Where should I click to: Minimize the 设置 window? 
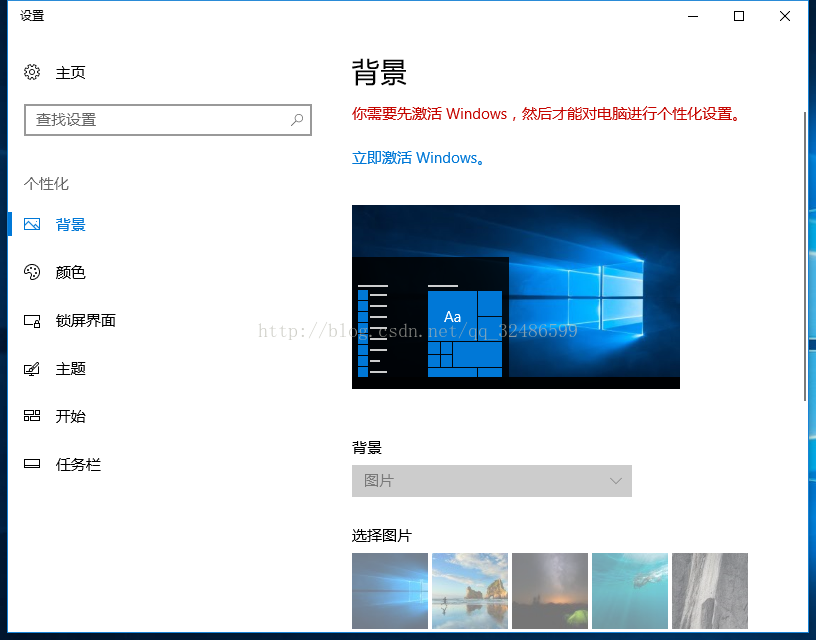point(693,16)
